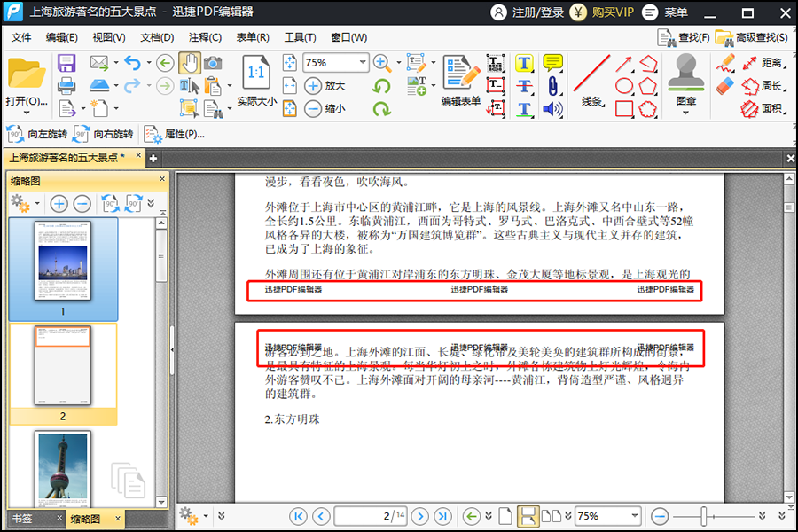The image size is (798, 532).
Task: Zoom in thumbnails with plus icon
Action: point(59,204)
